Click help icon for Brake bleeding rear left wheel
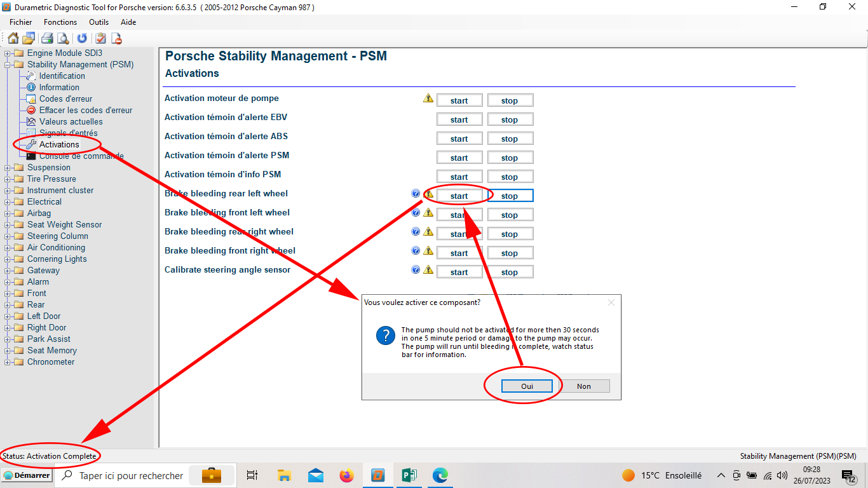 coord(416,193)
